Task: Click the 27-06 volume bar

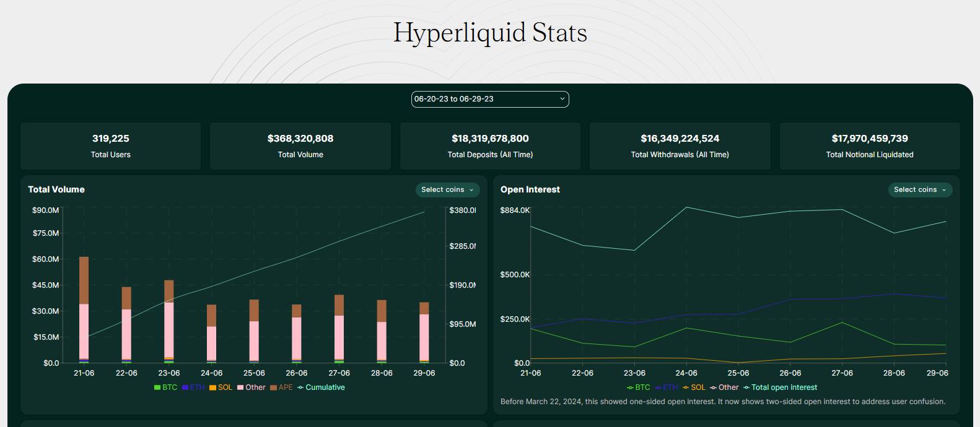Action: coord(339,329)
